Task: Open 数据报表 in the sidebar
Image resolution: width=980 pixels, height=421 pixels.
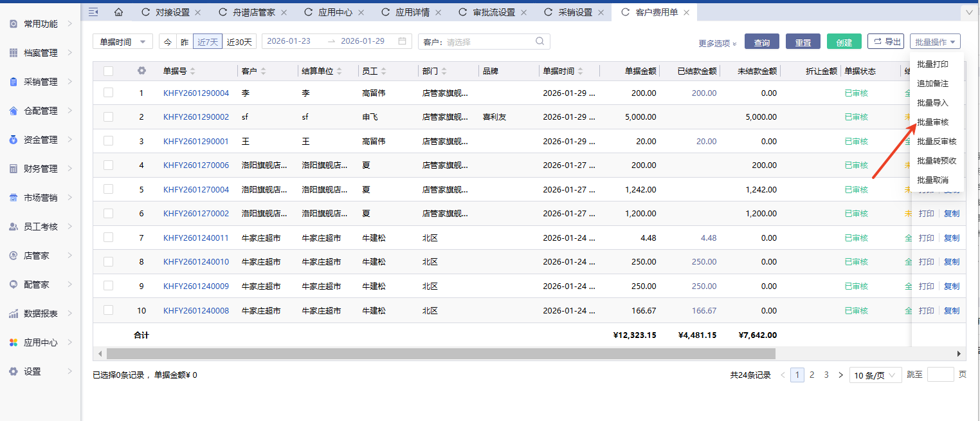Action: 41,313
